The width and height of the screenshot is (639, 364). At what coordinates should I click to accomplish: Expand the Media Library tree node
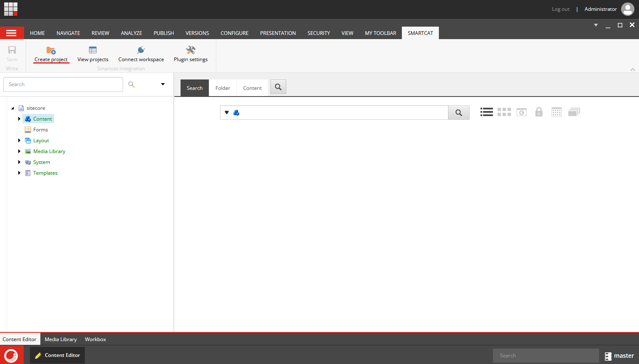point(19,151)
